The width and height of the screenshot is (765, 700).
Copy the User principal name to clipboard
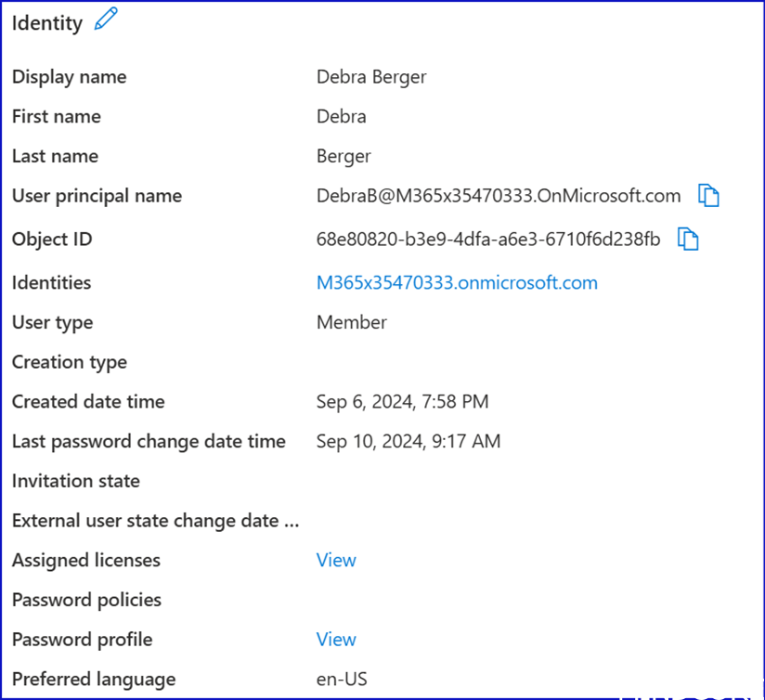(709, 196)
